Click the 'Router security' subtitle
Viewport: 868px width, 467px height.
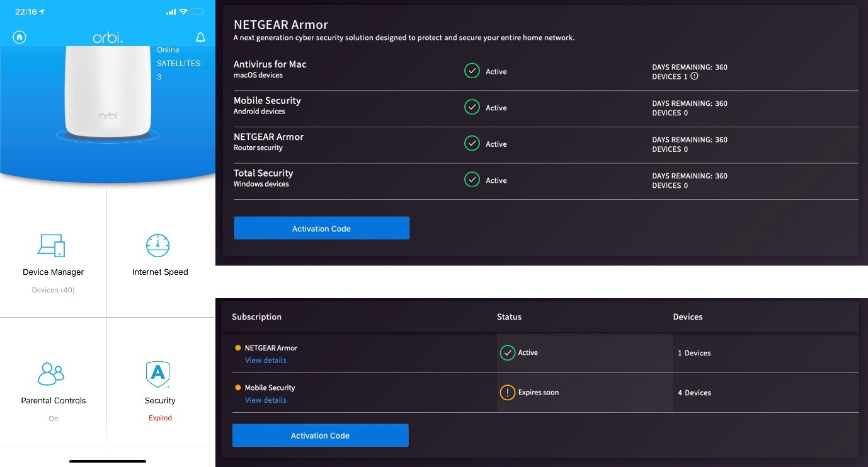(258, 148)
